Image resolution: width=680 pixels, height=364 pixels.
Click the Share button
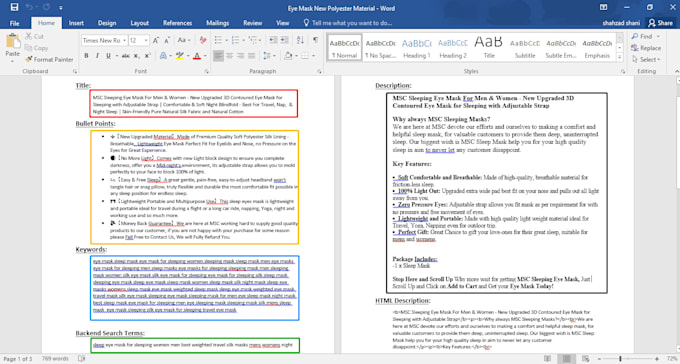click(x=660, y=23)
